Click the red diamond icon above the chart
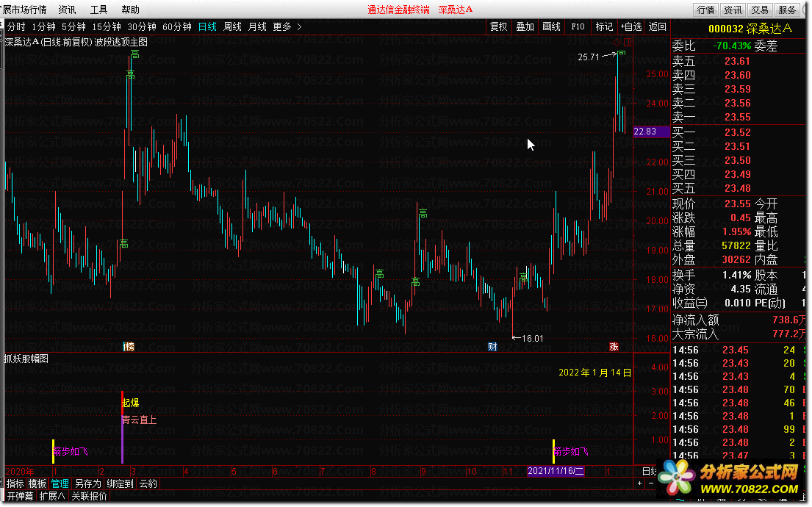 coord(617,42)
